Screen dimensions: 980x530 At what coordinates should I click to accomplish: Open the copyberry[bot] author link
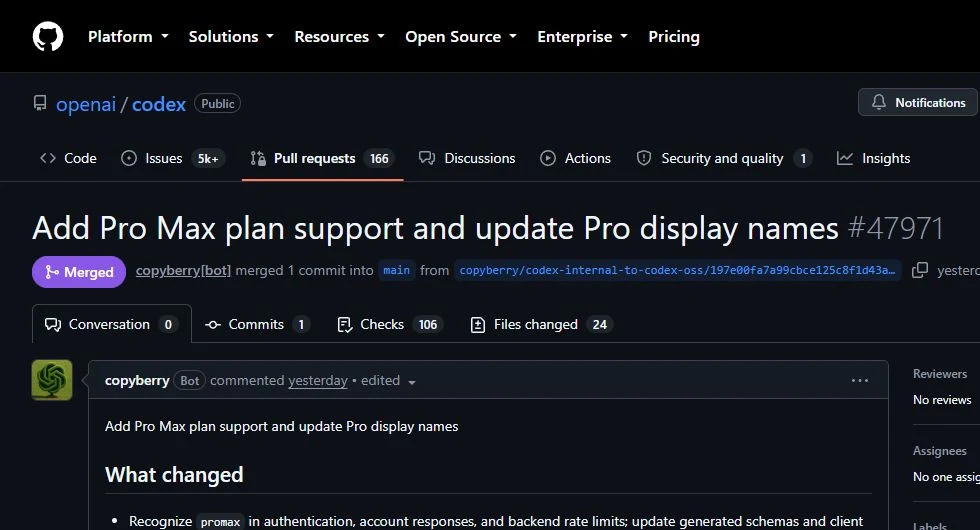(x=183, y=271)
